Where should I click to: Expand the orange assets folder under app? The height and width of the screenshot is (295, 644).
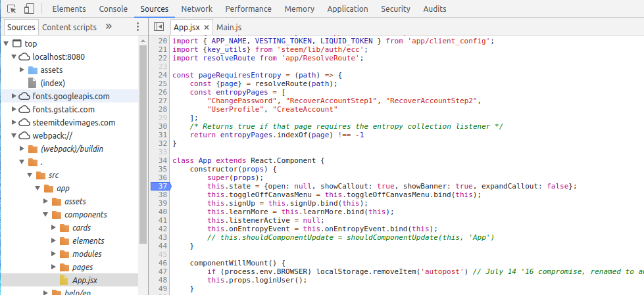(45, 201)
